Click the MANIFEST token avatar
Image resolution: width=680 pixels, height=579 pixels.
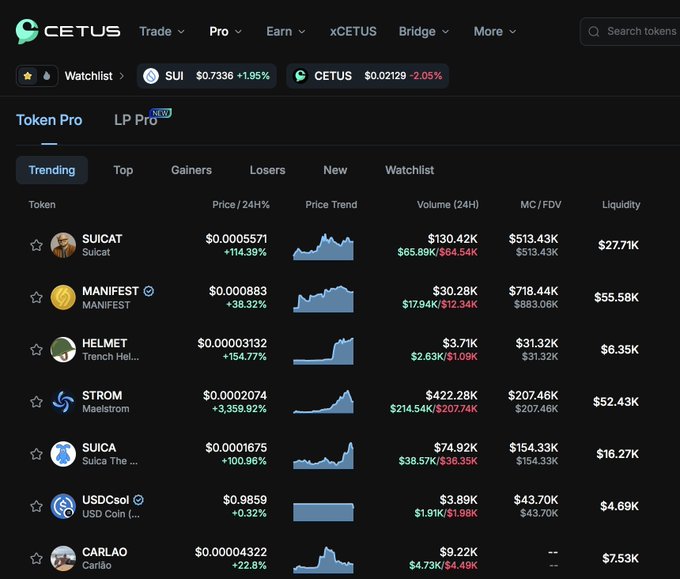63,297
